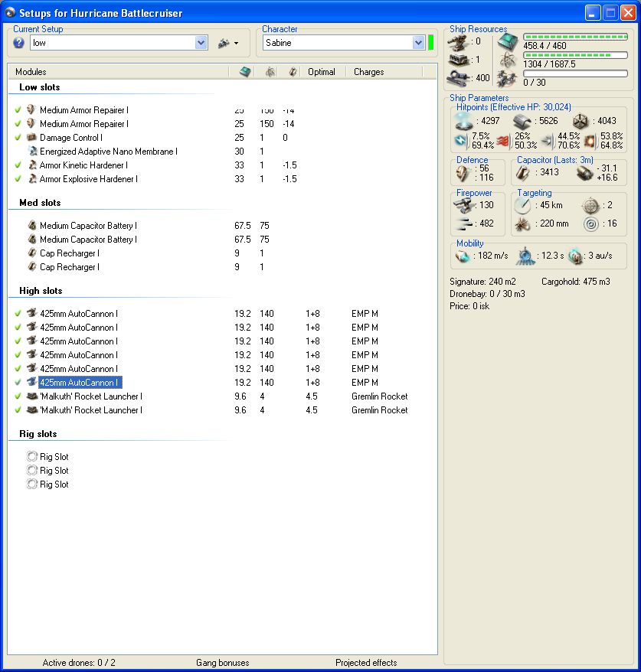Click the calibration icon showing 400

coord(458,78)
